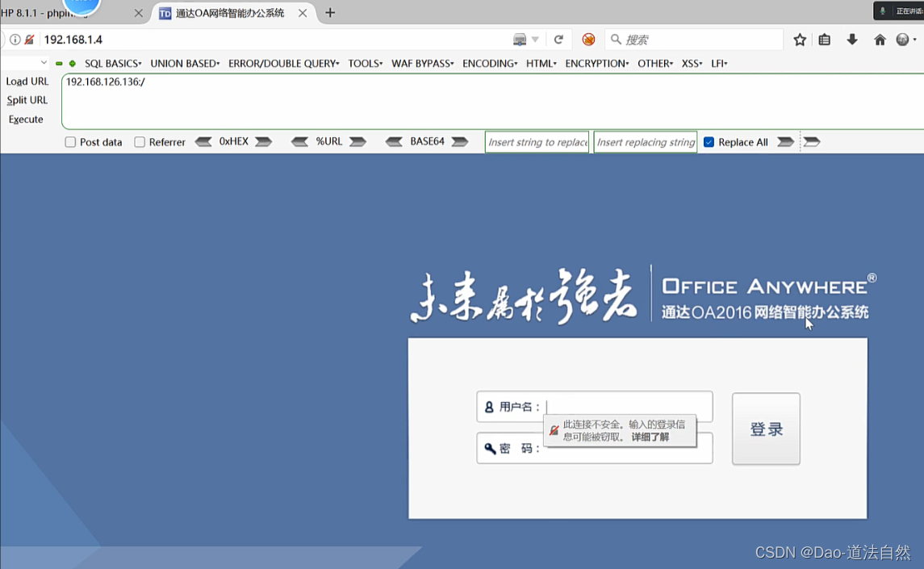Image resolution: width=924 pixels, height=569 pixels.
Task: Click the blocked content warning icon
Action: coord(588,39)
